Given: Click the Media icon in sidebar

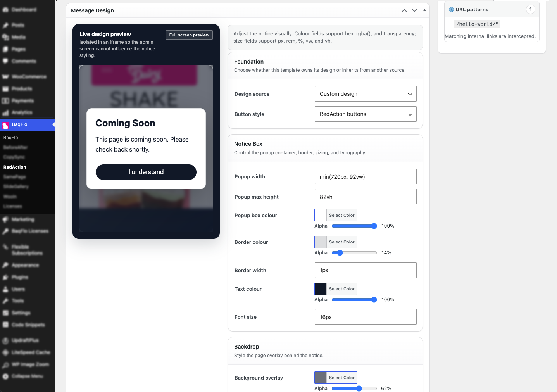Looking at the screenshot, I should pyautogui.click(x=5, y=37).
